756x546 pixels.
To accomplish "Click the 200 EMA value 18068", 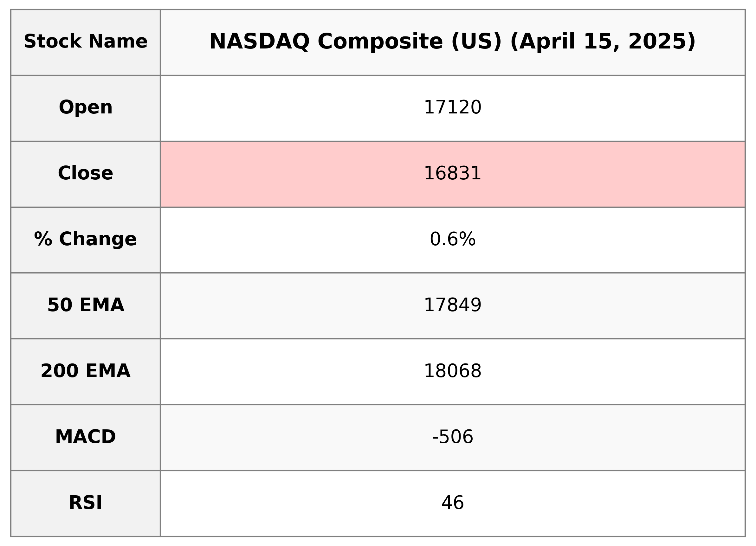I will [452, 371].
